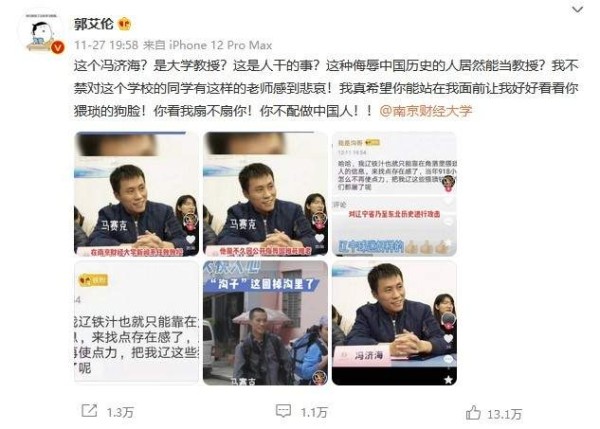Open the 郭艾伦 username link
This screenshot has height=429, width=600.
click(94, 24)
